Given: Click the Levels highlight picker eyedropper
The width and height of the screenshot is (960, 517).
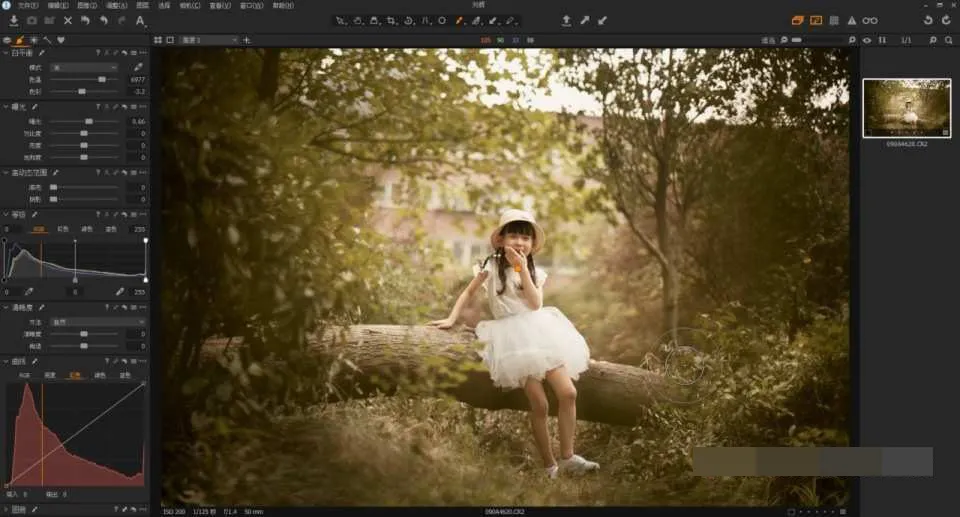Looking at the screenshot, I should click(120, 292).
